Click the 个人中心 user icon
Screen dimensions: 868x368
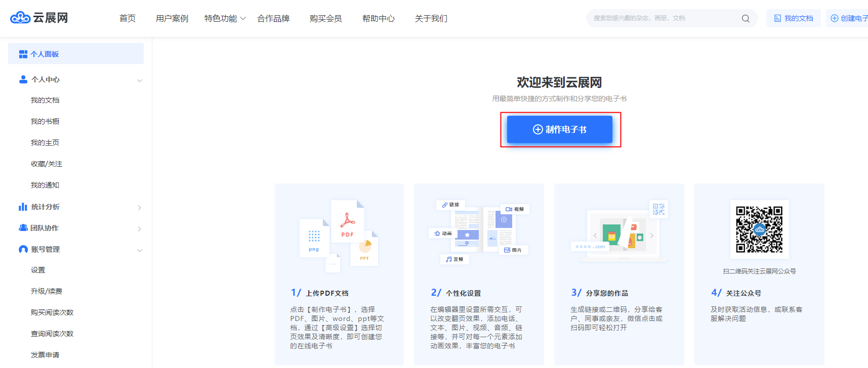pyautogui.click(x=23, y=79)
